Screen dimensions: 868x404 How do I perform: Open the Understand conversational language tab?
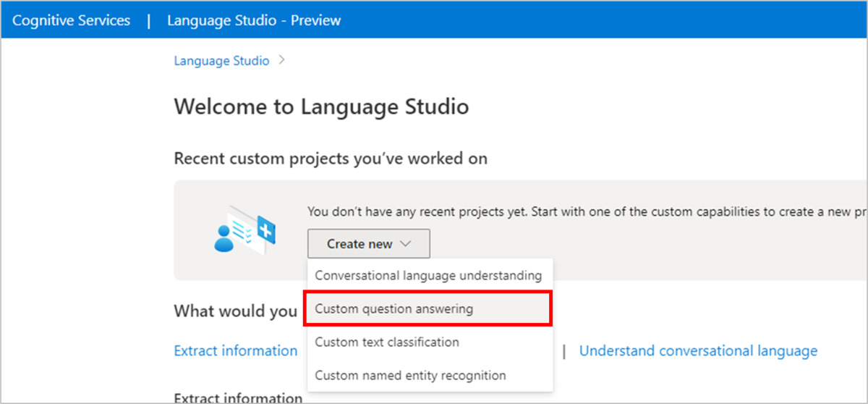698,351
